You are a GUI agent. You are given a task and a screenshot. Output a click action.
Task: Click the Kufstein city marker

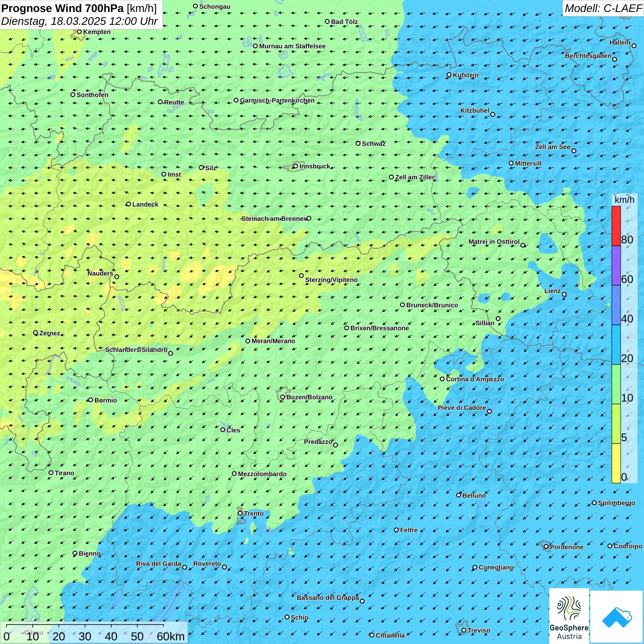click(x=449, y=75)
